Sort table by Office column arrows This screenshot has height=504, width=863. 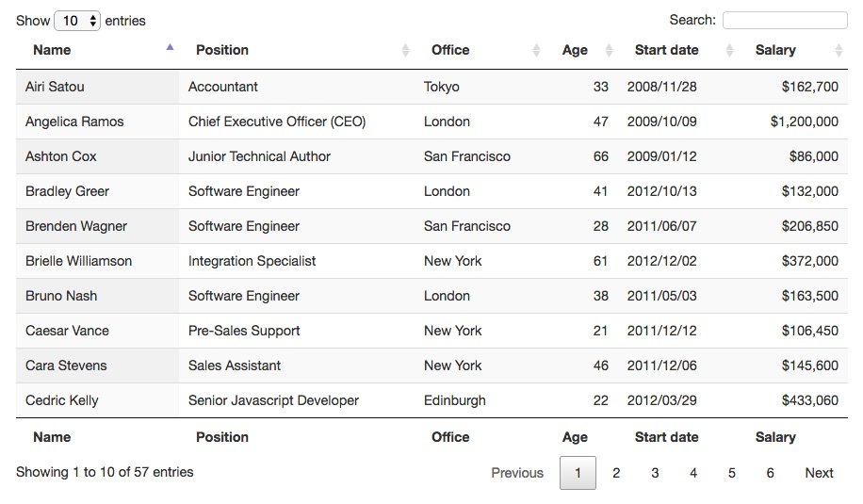click(537, 50)
